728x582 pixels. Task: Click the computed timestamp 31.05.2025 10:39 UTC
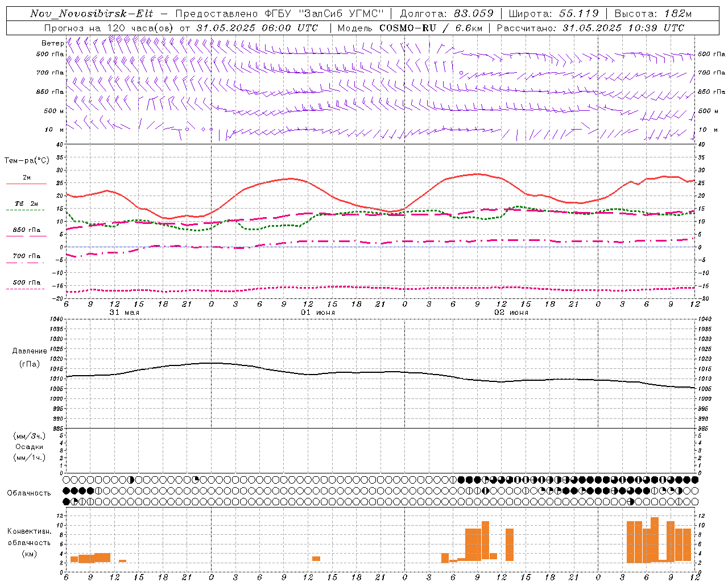point(623,28)
